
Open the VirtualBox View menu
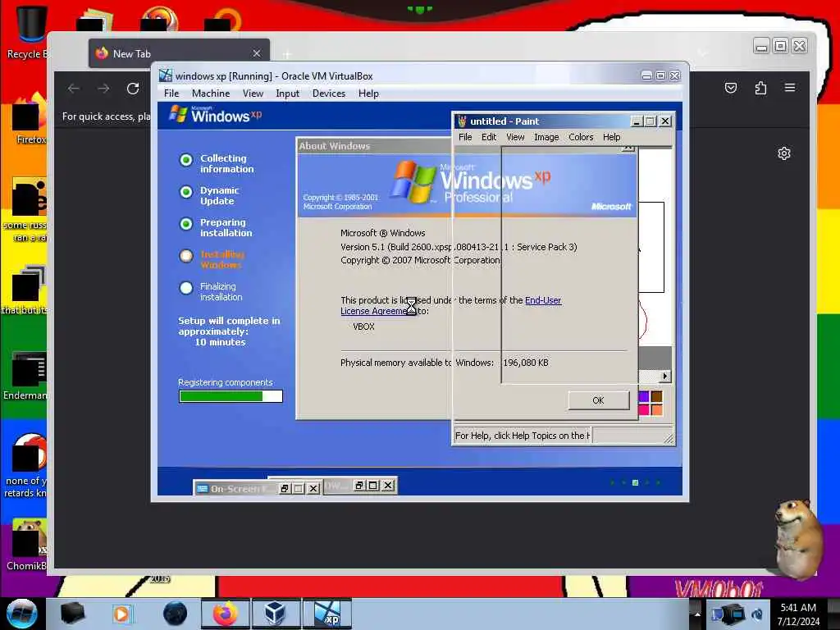coord(253,94)
